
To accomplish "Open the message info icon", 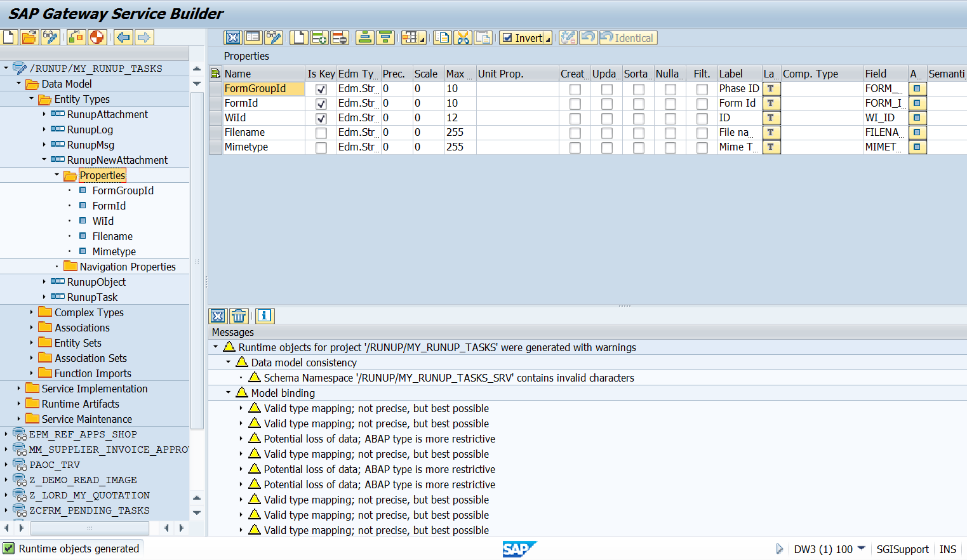I will 265,316.
